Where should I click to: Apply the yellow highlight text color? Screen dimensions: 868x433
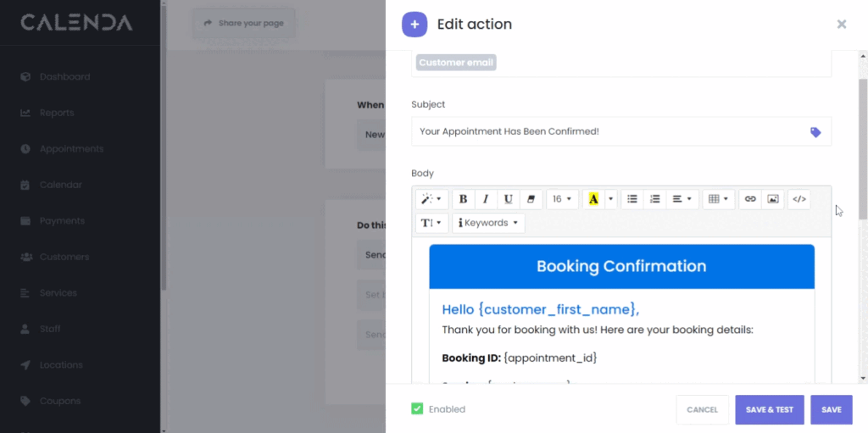click(x=593, y=199)
